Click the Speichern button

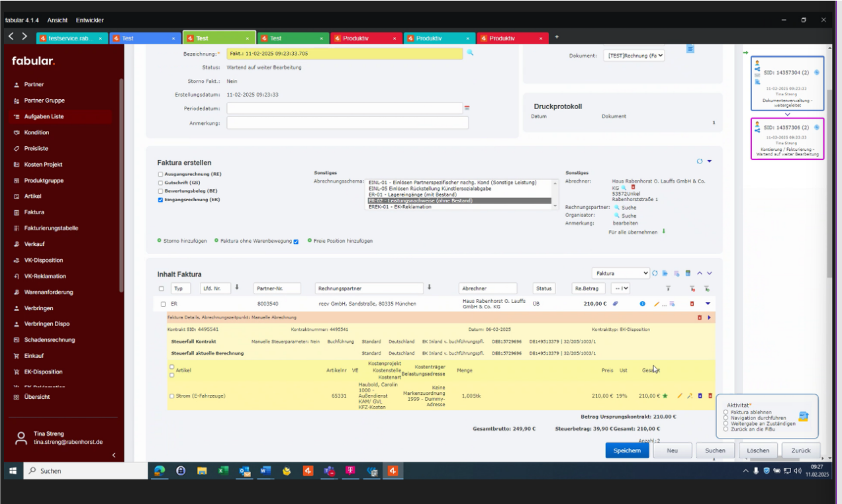point(626,450)
